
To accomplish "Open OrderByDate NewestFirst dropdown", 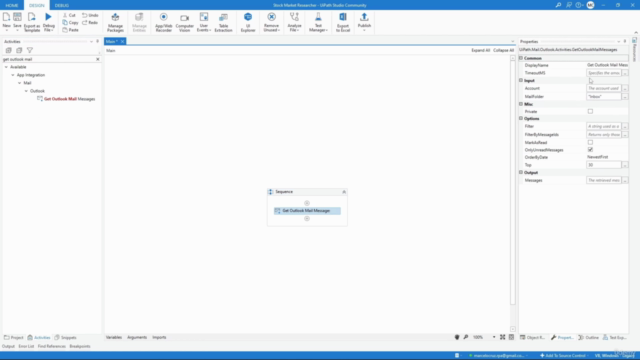I will [x=607, y=157].
